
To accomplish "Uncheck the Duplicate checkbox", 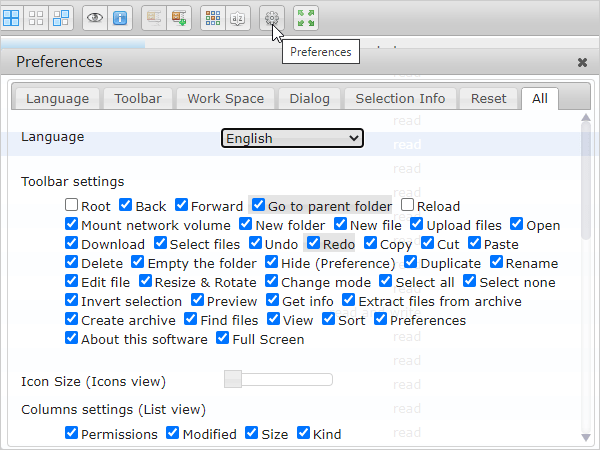I will click(411, 262).
